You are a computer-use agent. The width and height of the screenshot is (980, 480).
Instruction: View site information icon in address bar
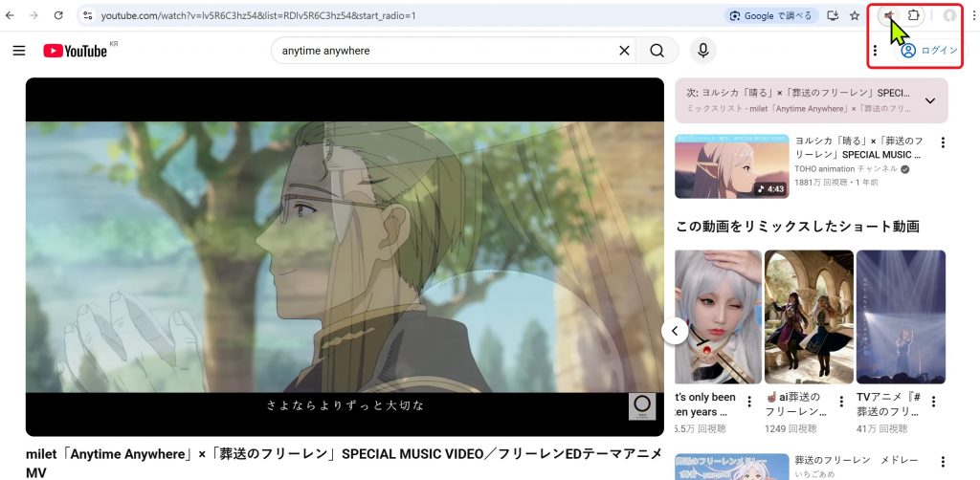click(87, 15)
